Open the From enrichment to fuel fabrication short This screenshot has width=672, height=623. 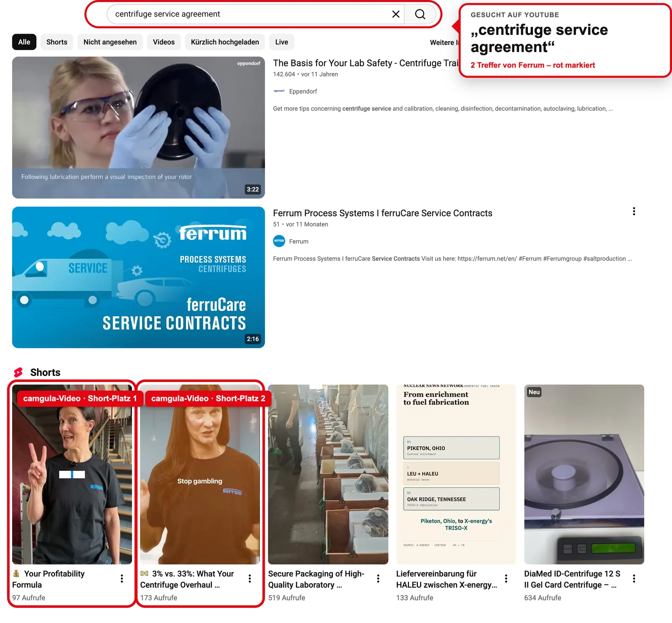[x=456, y=474]
